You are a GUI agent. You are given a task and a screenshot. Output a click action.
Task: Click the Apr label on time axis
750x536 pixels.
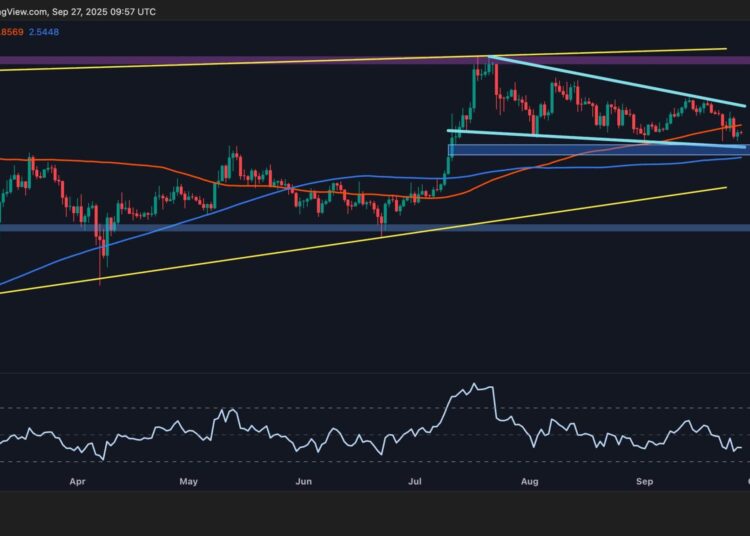(77, 481)
